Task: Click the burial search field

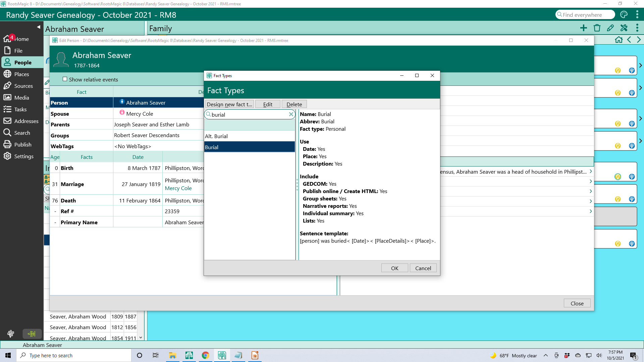Action: [250, 115]
